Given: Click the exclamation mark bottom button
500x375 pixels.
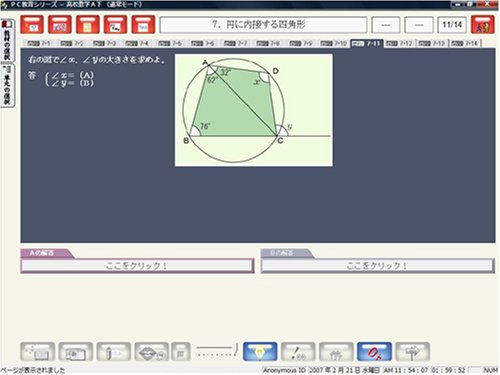Looking at the screenshot, I should (x=298, y=352).
